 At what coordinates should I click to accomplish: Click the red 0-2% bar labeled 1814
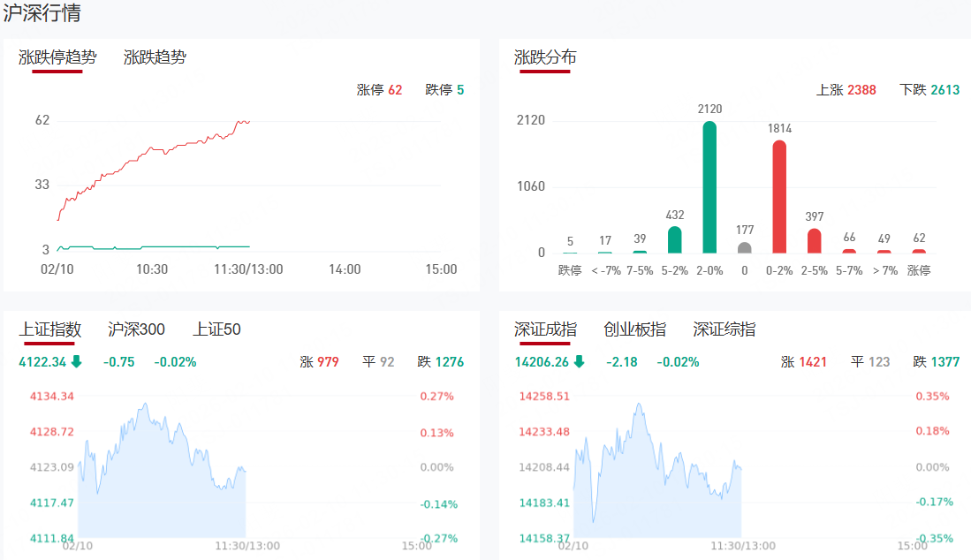(x=779, y=197)
